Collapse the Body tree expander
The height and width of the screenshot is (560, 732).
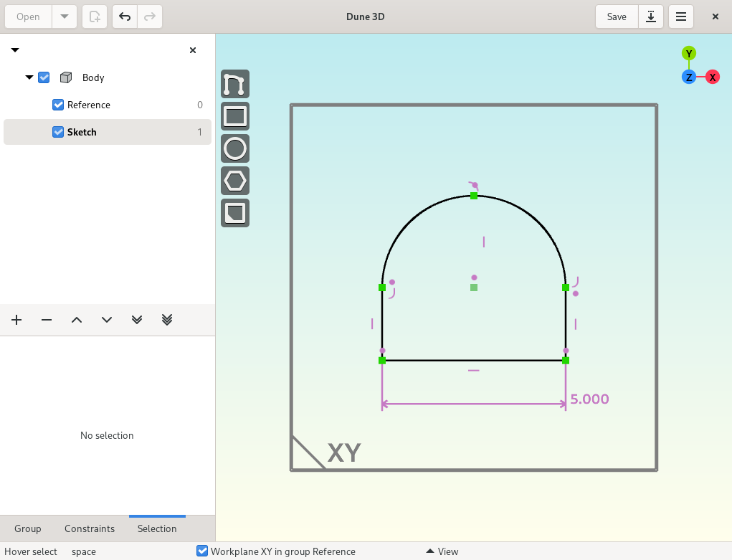(x=29, y=77)
